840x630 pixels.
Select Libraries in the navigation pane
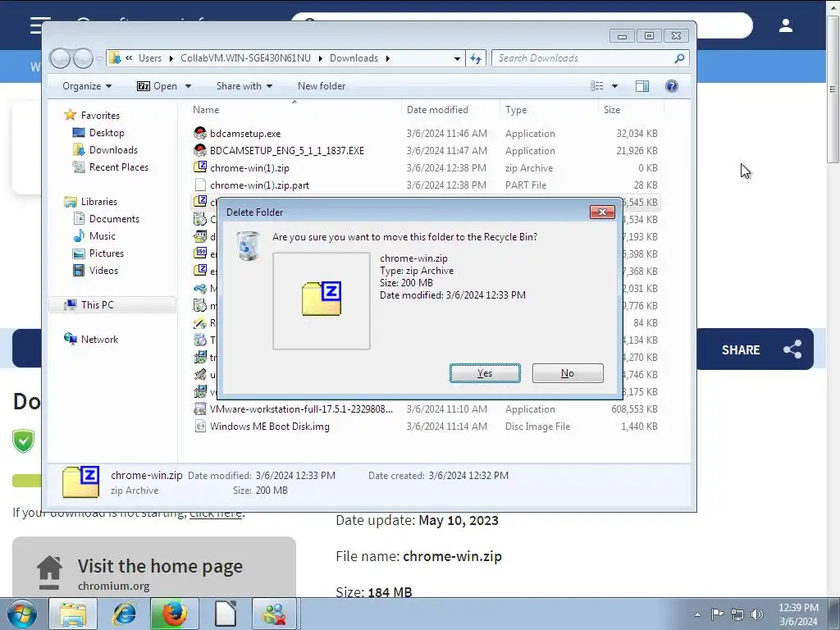click(99, 202)
